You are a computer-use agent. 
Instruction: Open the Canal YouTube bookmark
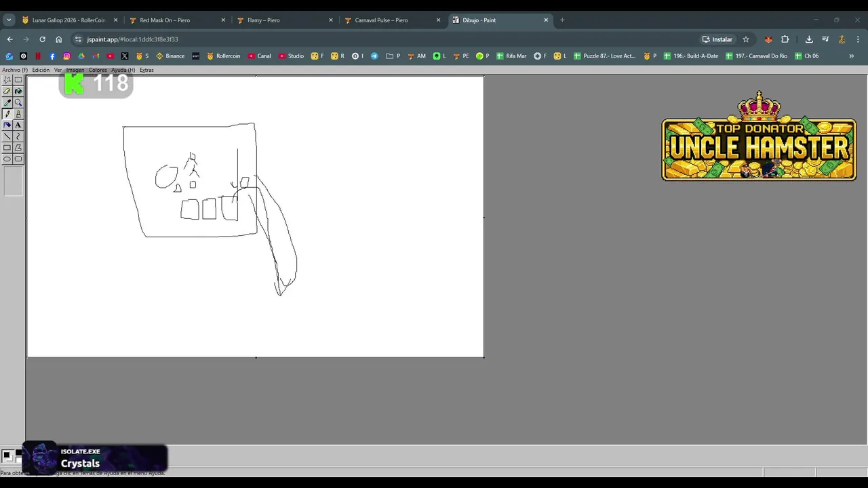pyautogui.click(x=259, y=56)
